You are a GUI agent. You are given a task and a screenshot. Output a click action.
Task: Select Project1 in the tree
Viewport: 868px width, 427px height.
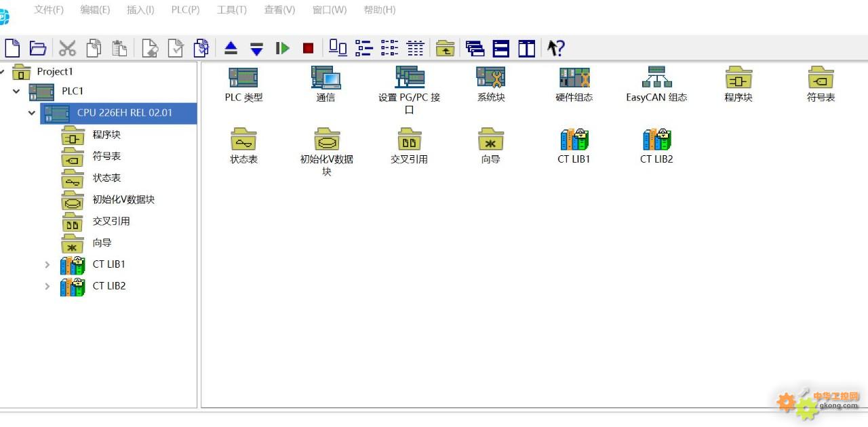(54, 71)
